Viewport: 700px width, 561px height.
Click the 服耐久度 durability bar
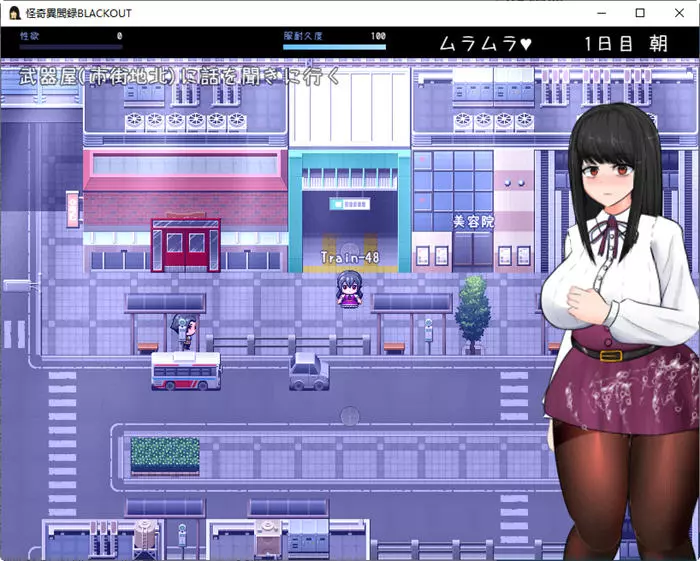tap(334, 46)
